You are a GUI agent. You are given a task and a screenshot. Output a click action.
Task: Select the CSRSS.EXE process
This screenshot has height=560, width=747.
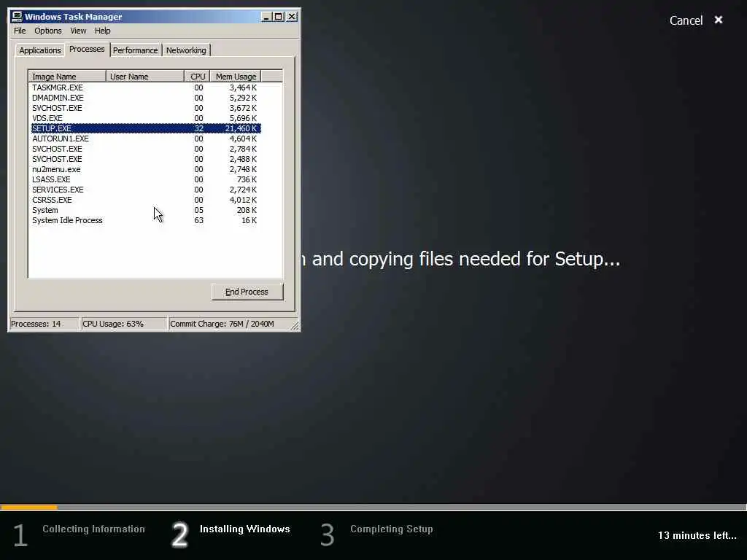pos(145,200)
